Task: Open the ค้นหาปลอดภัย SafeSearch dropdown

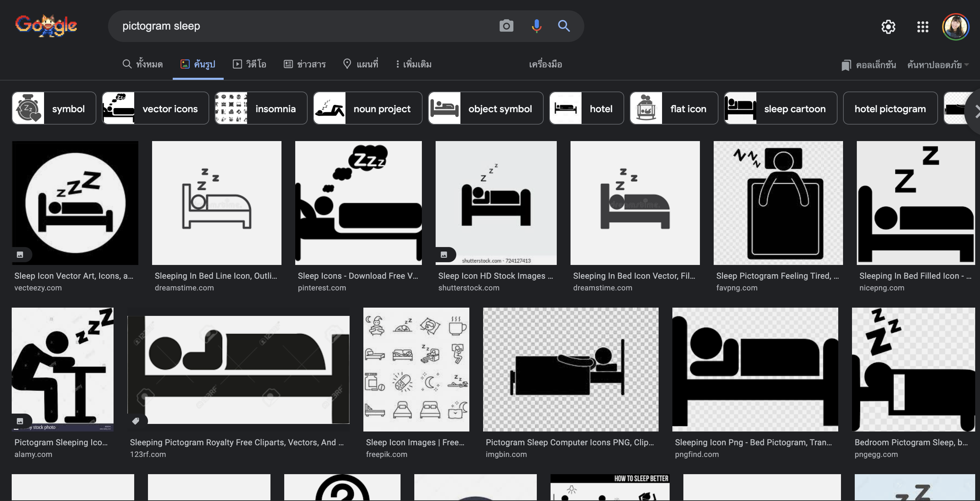Action: coord(939,64)
